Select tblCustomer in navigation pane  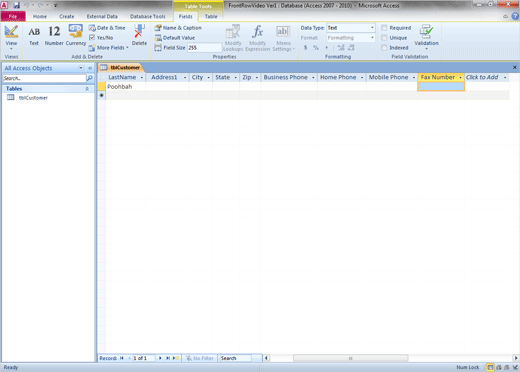33,98
